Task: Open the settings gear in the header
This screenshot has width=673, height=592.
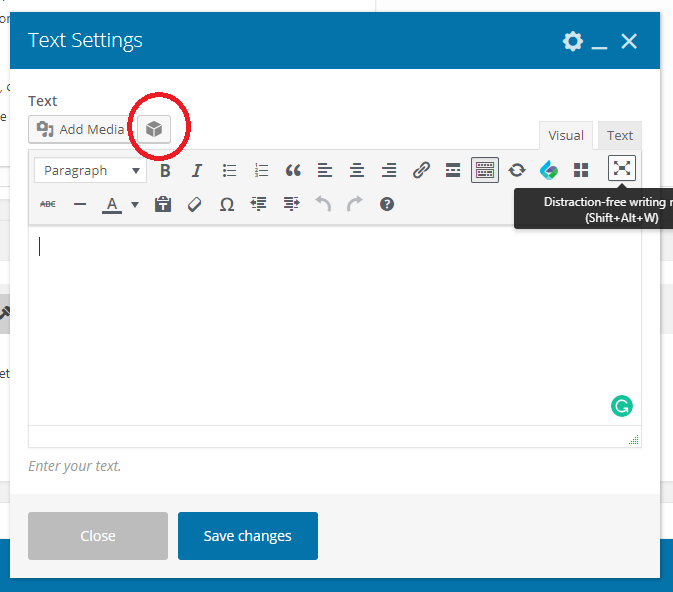Action: tap(573, 41)
